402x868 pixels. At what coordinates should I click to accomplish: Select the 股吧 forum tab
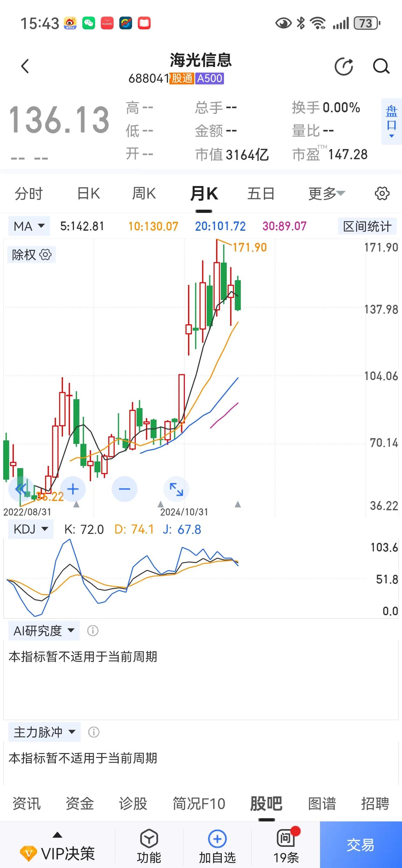266,804
